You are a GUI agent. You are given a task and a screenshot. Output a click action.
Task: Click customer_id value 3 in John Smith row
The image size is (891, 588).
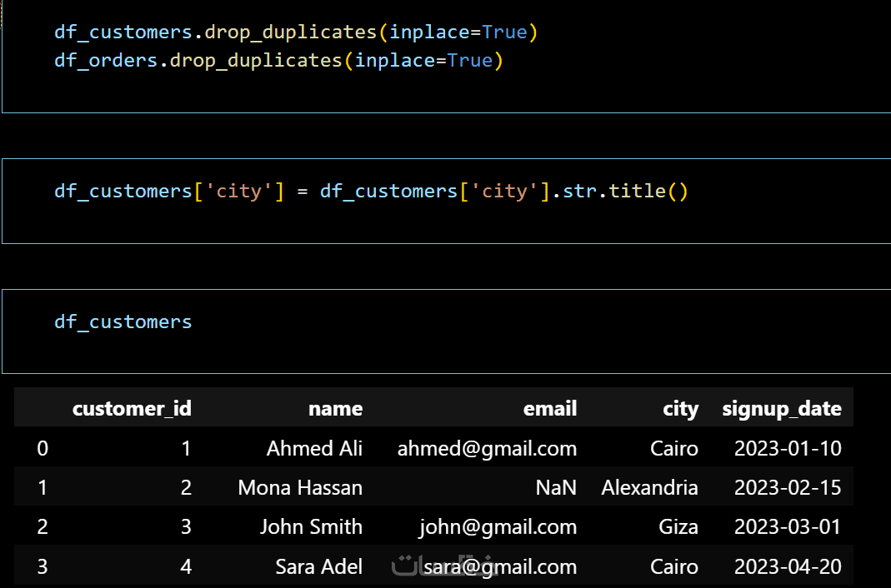(187, 526)
